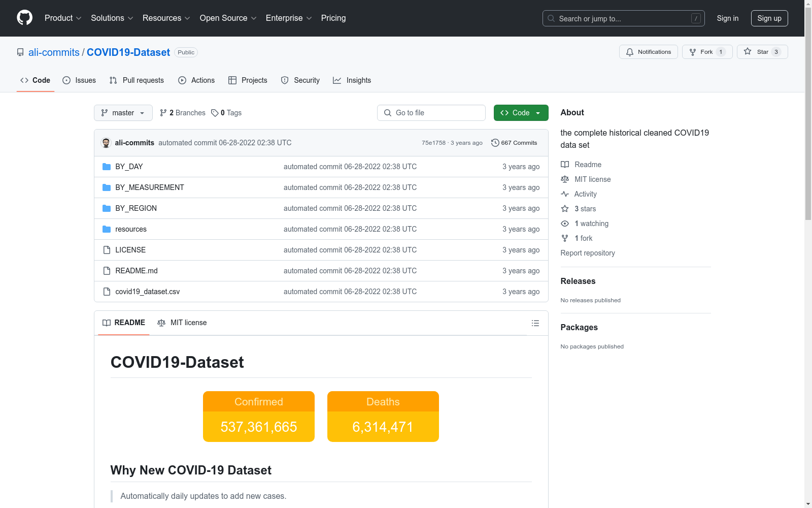
Task: Click the star icon beside 3 stars
Action: (x=565, y=209)
